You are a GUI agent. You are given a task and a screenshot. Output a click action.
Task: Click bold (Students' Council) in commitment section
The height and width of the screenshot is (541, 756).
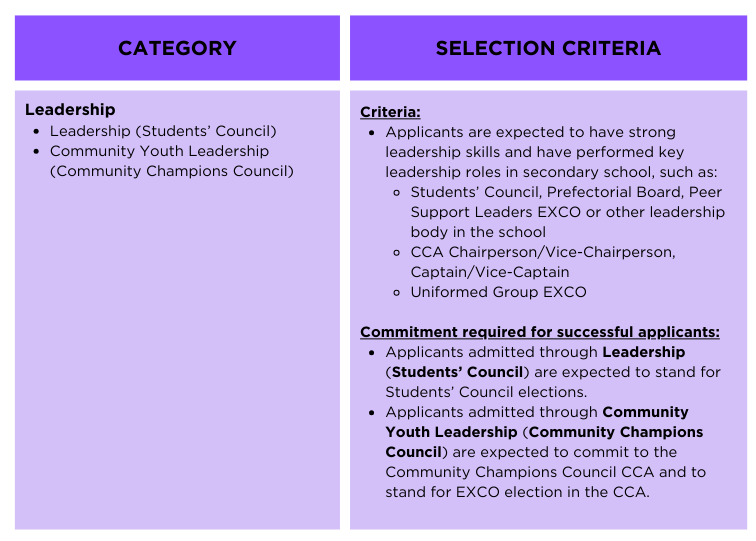457,372
